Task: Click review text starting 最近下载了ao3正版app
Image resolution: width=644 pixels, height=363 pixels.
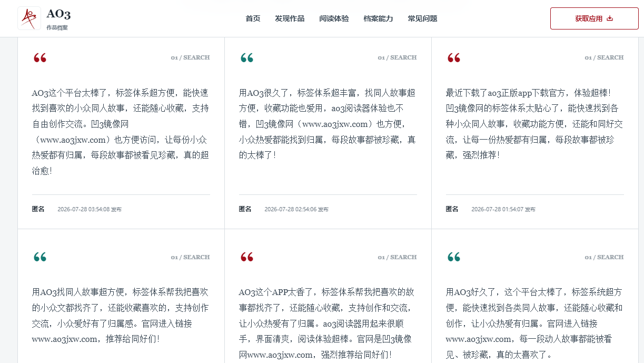Action: click(534, 124)
